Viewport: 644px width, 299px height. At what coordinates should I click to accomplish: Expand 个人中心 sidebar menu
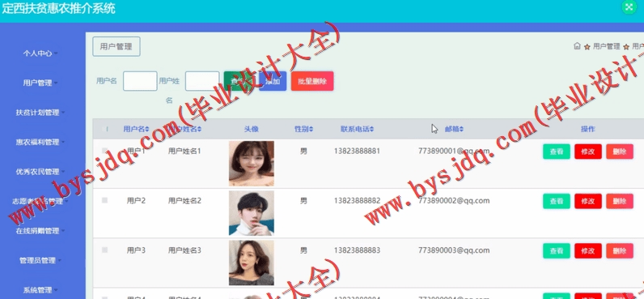tap(40, 53)
